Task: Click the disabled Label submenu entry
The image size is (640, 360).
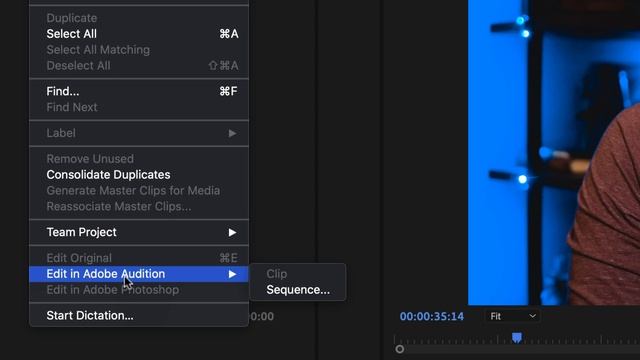Action: [139, 133]
